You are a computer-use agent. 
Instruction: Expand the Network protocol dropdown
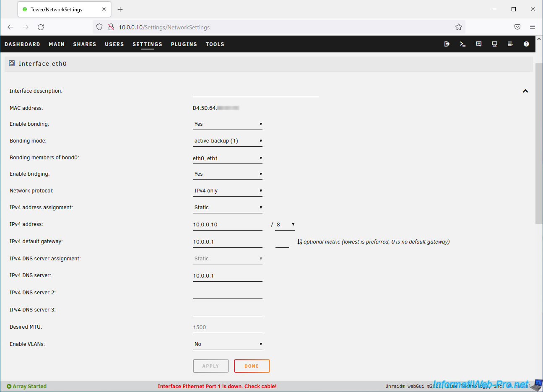point(228,191)
